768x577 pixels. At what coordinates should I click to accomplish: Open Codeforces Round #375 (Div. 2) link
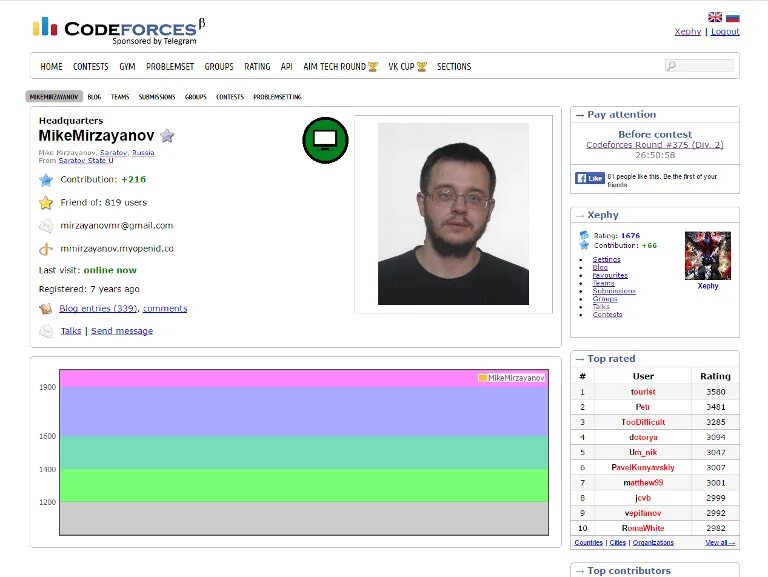[x=655, y=144]
